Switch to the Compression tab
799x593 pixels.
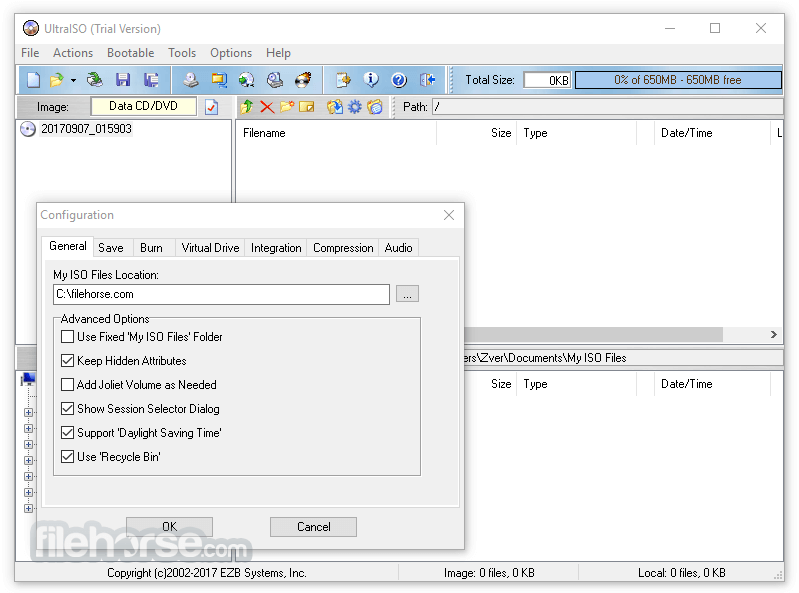[343, 248]
